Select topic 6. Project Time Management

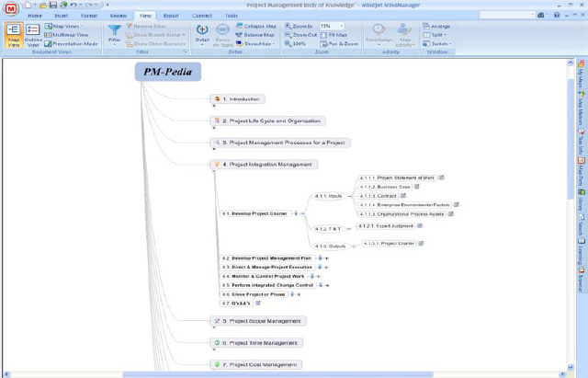[x=256, y=343]
